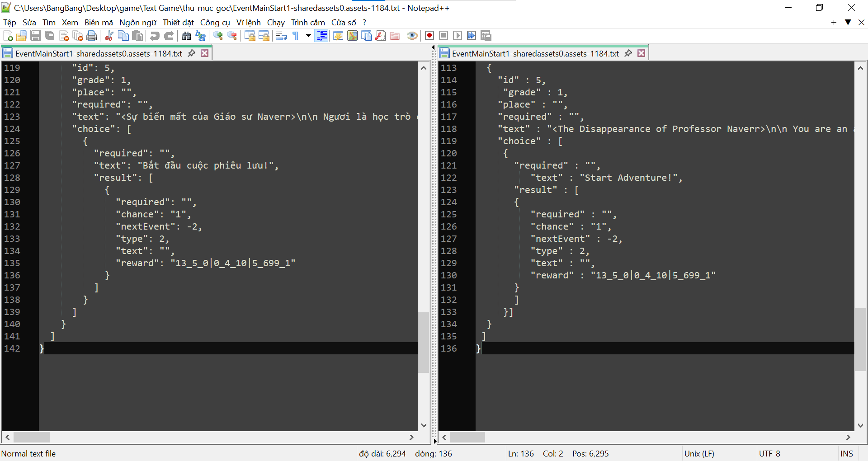
Task: Click the left pane's vertical scrollbar thumb
Action: (424, 342)
